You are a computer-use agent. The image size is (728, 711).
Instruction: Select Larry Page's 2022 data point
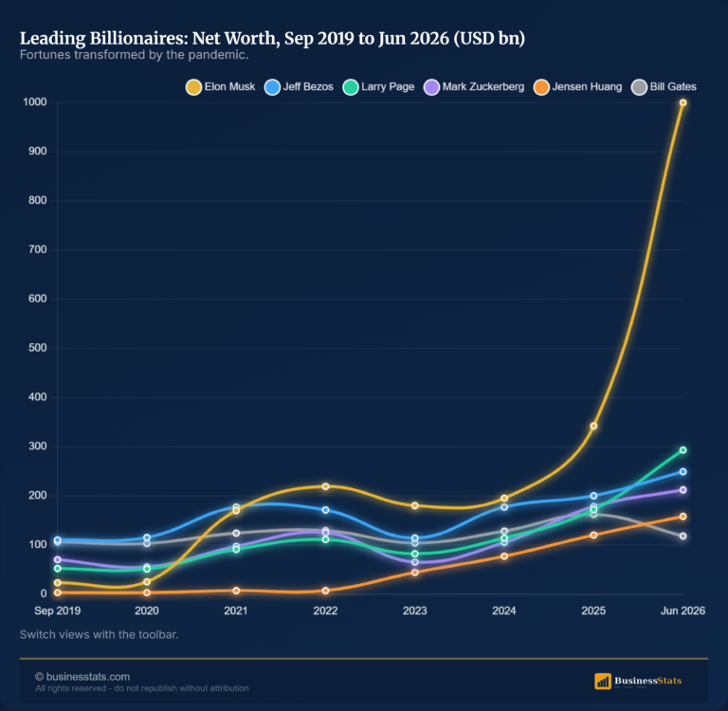coord(325,539)
